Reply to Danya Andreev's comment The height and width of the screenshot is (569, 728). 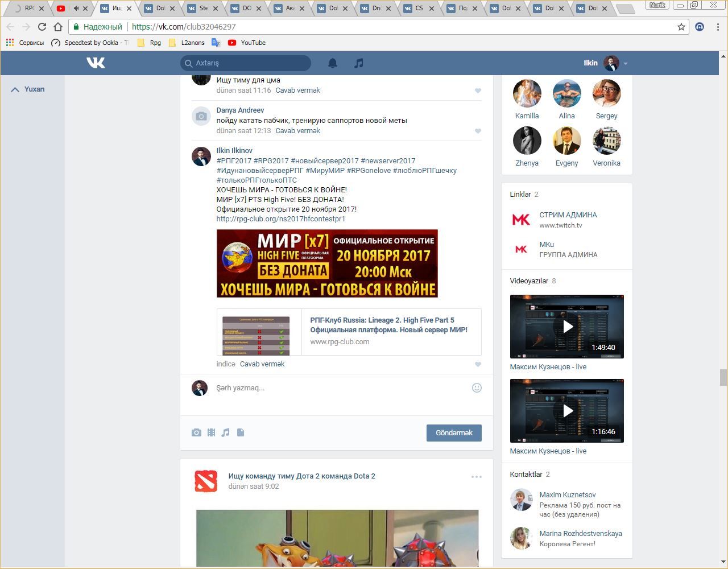297,131
